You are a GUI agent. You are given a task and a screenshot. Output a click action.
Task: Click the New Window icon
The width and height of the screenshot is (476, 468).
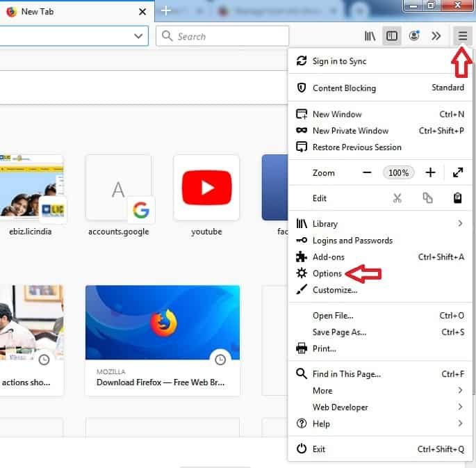coord(301,114)
